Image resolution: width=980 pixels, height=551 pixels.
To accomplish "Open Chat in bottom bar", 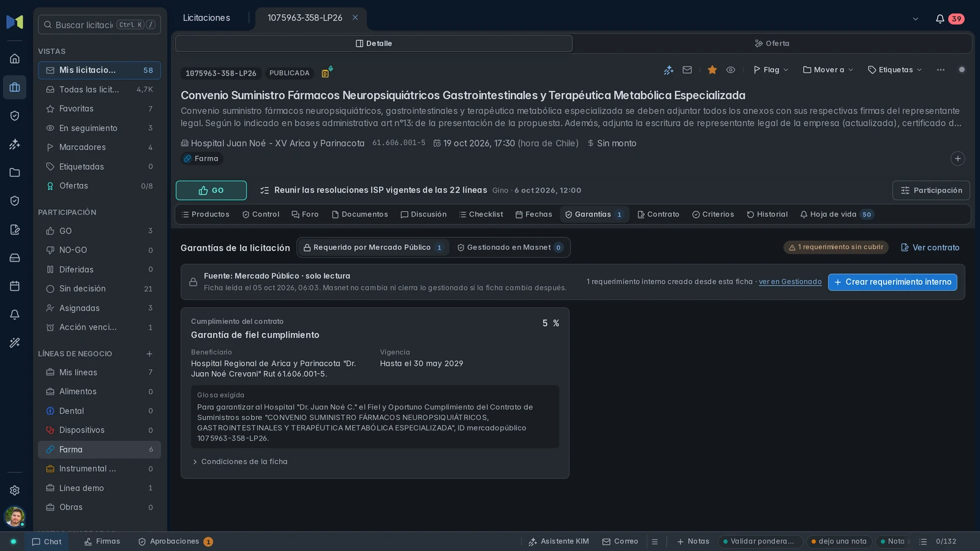I will (x=47, y=542).
